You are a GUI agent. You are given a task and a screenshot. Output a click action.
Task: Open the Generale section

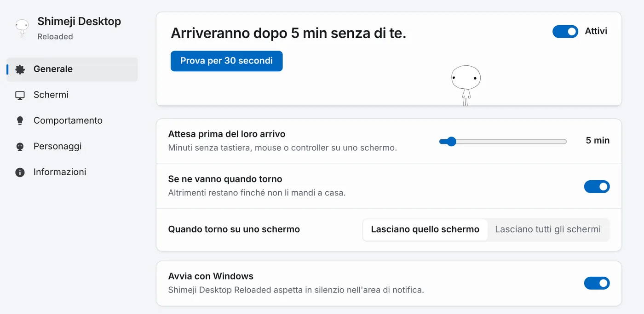coord(72,69)
